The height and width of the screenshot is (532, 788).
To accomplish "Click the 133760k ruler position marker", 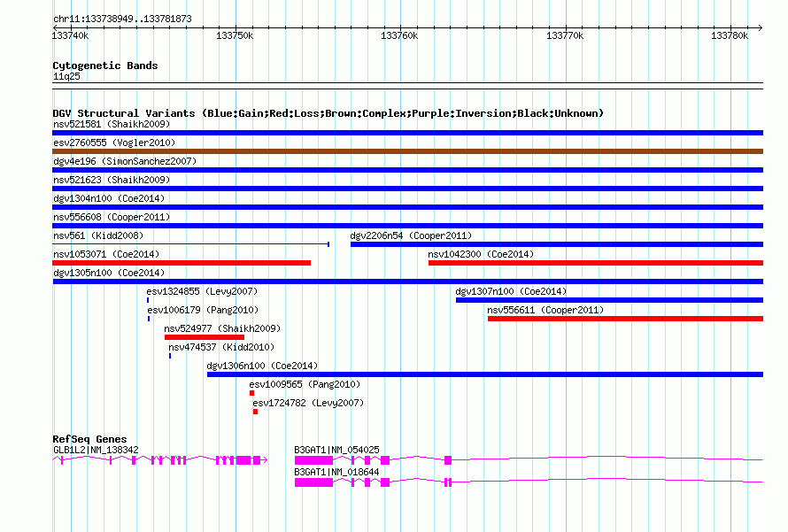I will pos(399,35).
